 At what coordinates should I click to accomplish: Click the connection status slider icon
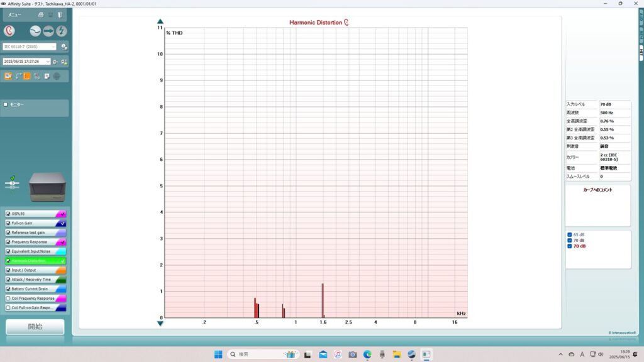[12, 184]
